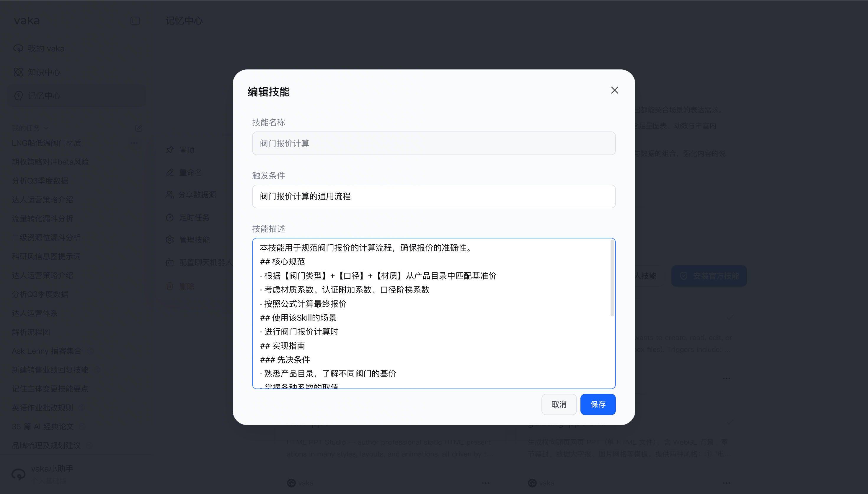Open more options for LNG船低温阀门材质
The image size is (868, 494).
(x=134, y=143)
